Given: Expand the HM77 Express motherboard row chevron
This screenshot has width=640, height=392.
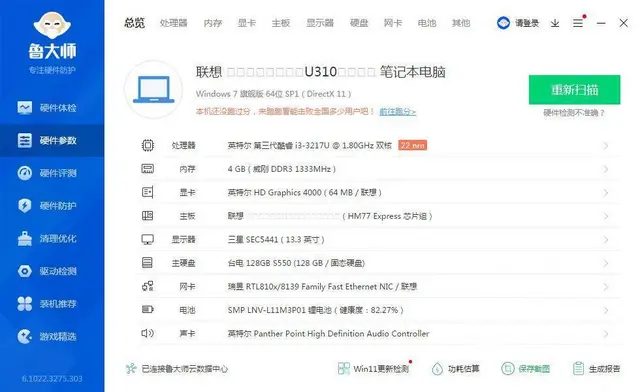Looking at the screenshot, I should pyautogui.click(x=606, y=216).
